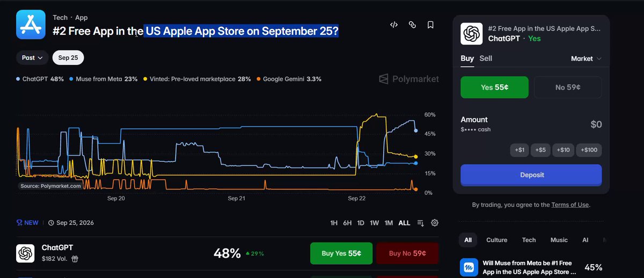Open the gift icon beside $182 Vol.
The height and width of the screenshot is (278, 644).
point(75,259)
